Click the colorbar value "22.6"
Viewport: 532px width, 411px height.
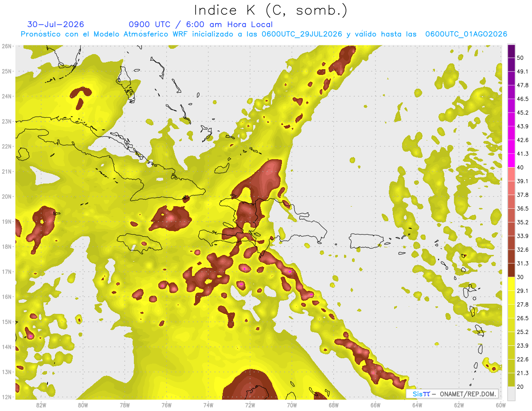point(522,360)
